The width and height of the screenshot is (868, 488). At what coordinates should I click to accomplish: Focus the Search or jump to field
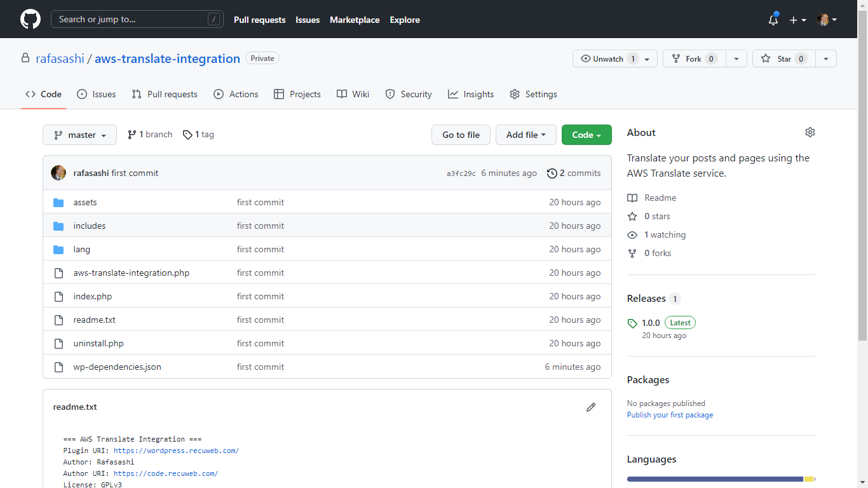(x=137, y=19)
